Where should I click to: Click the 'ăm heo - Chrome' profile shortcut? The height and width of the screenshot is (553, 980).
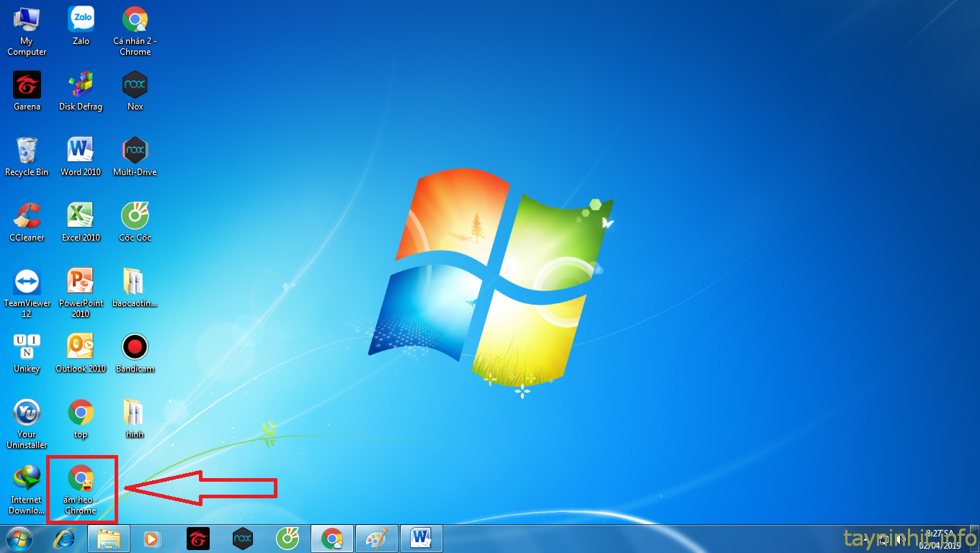coord(81,478)
